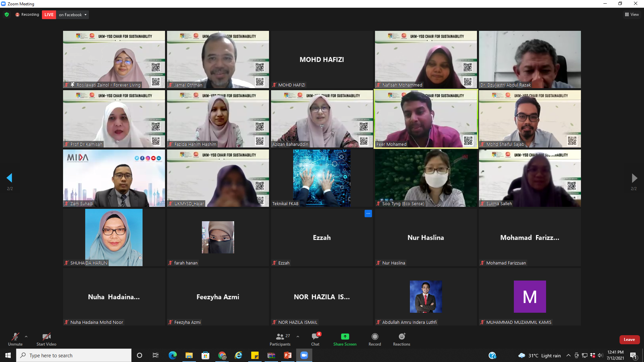The width and height of the screenshot is (644, 362).
Task: Open Microsoft Edge from taskbar
Action: point(173,355)
